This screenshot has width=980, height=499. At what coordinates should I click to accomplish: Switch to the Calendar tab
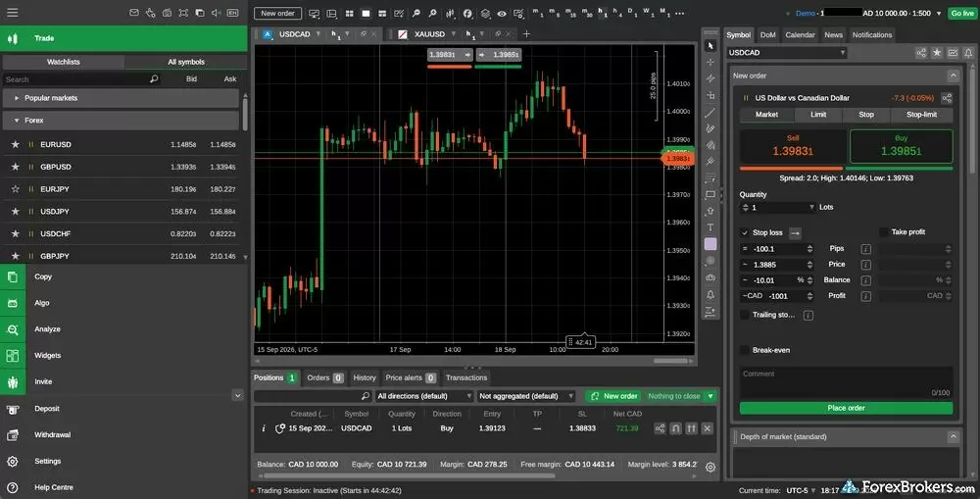tap(800, 35)
